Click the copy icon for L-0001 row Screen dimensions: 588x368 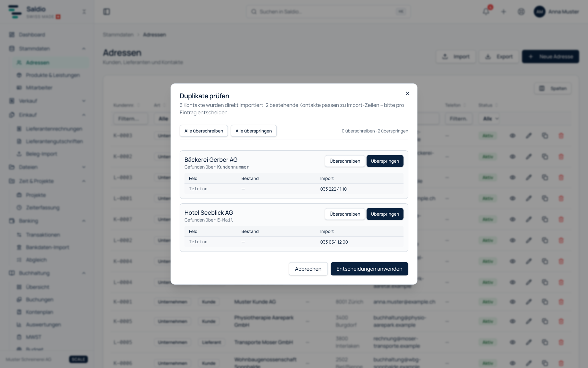coord(545,198)
